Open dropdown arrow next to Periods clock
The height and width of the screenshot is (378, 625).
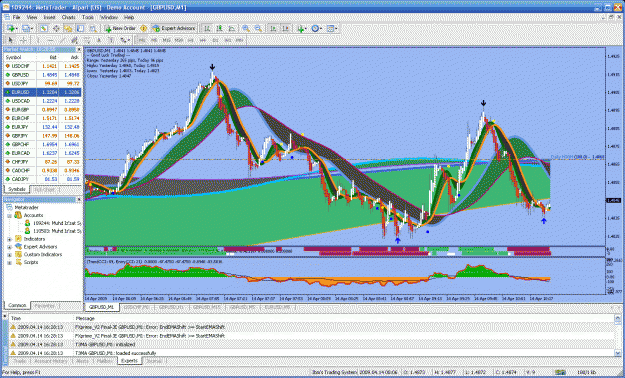click(321, 28)
